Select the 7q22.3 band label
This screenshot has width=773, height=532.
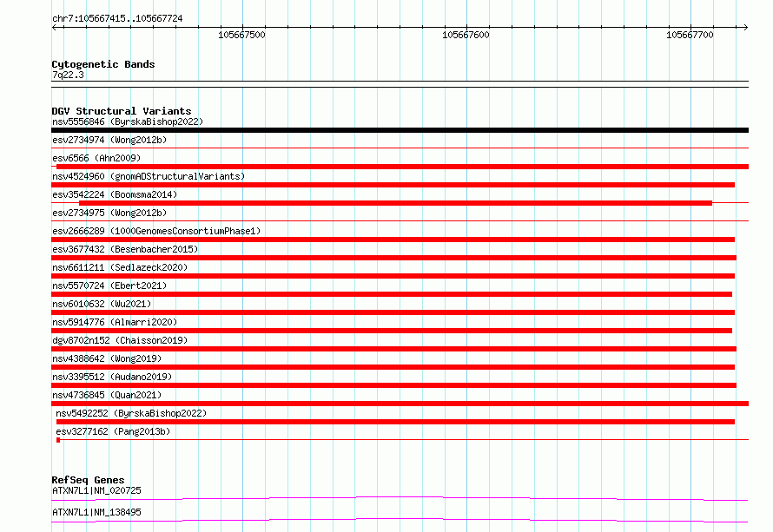point(68,75)
